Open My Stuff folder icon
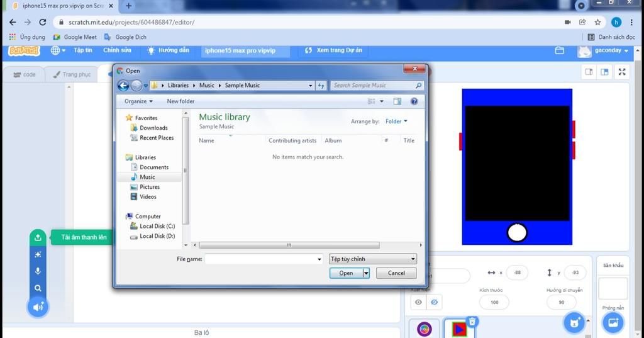The image size is (644, 338). click(559, 50)
